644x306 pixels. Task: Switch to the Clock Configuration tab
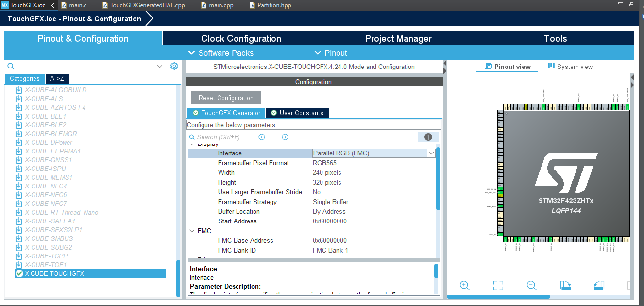tap(240, 38)
